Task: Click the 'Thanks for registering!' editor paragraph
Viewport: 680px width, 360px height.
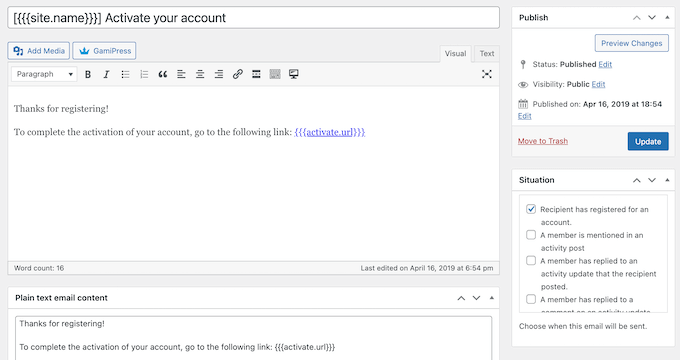Action: tap(61, 109)
